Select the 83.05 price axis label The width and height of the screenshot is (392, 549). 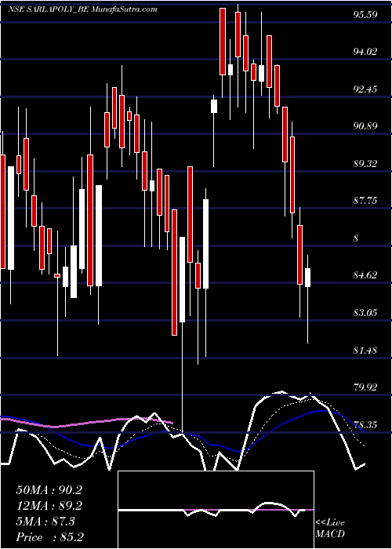[x=365, y=313]
